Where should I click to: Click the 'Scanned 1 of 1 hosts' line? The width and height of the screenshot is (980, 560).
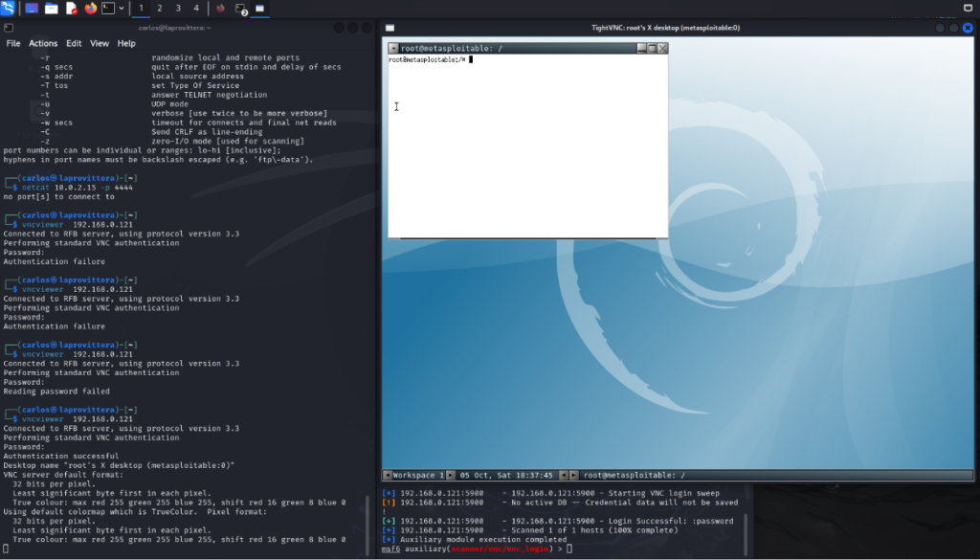pos(529,530)
